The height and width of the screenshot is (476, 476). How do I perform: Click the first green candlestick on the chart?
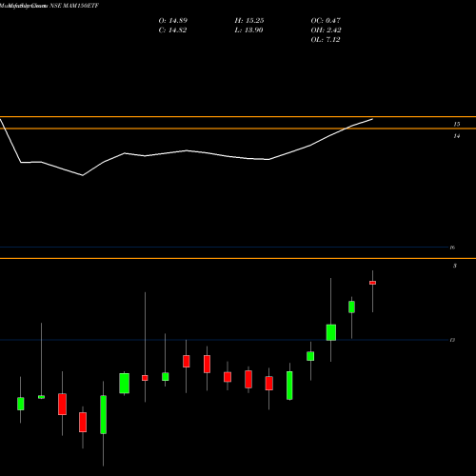pos(21,404)
